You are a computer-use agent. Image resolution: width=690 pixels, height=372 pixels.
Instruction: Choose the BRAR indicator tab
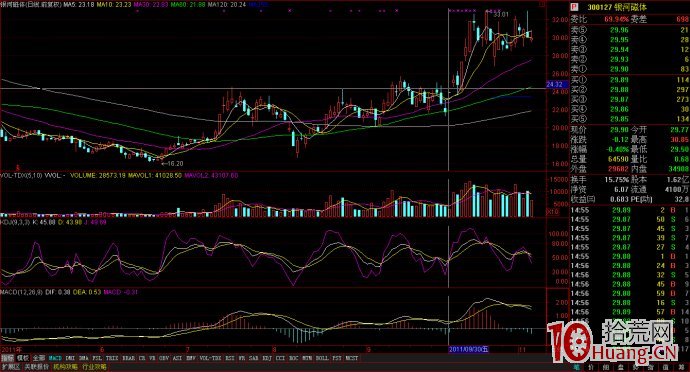128,358
